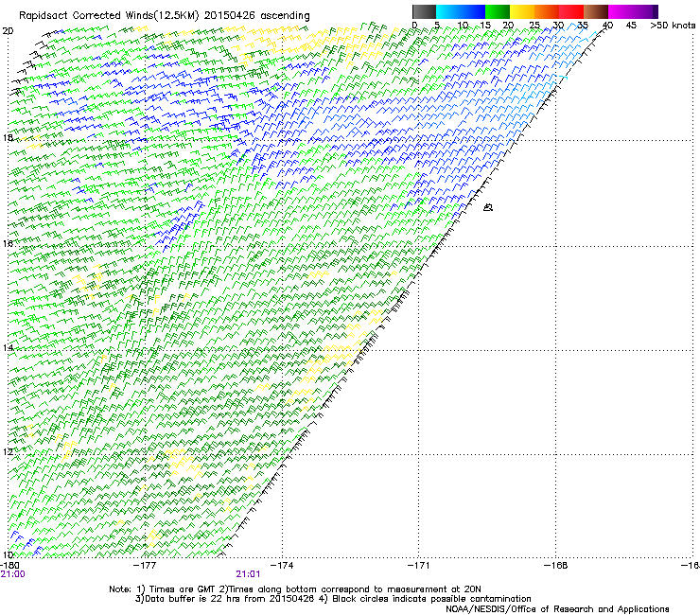
Task: Click the red 30-35 knots legend segment
Action: 571,11
